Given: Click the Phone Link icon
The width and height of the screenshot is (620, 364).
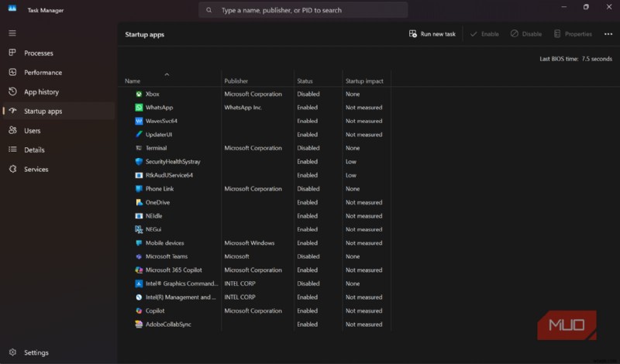Looking at the screenshot, I should point(139,188).
